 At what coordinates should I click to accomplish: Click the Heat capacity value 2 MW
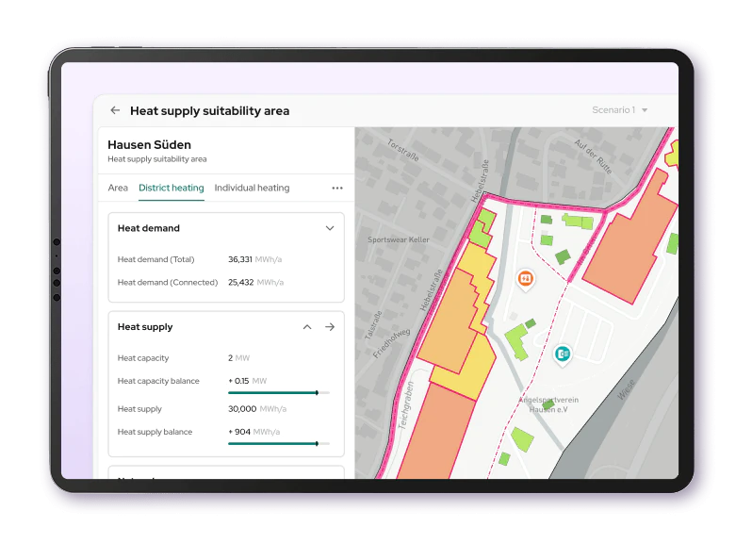pyautogui.click(x=237, y=358)
